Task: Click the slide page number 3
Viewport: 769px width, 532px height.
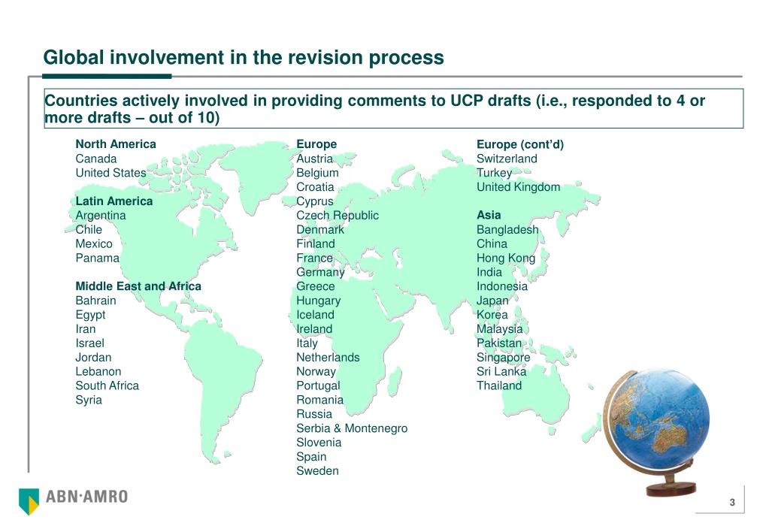Action: coord(732,502)
